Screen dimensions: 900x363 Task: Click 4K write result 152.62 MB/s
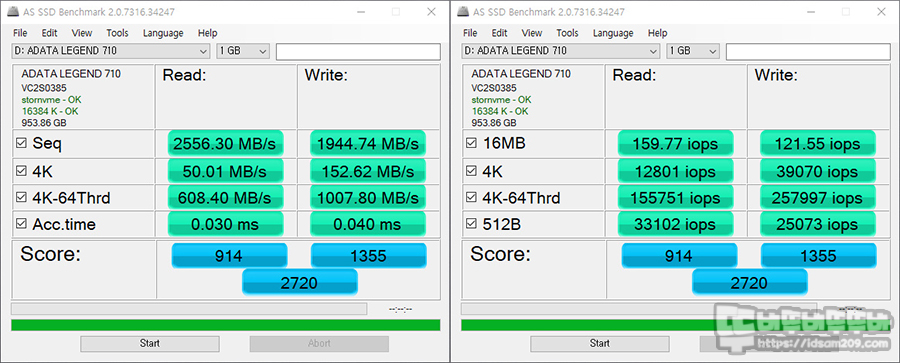click(x=368, y=171)
